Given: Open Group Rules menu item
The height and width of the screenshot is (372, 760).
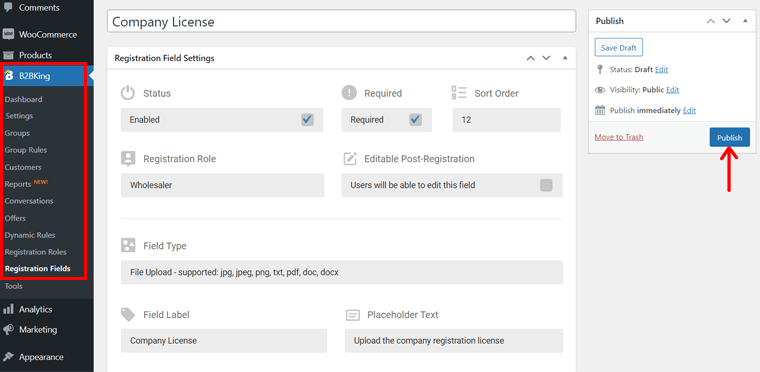Looking at the screenshot, I should click(x=26, y=150).
